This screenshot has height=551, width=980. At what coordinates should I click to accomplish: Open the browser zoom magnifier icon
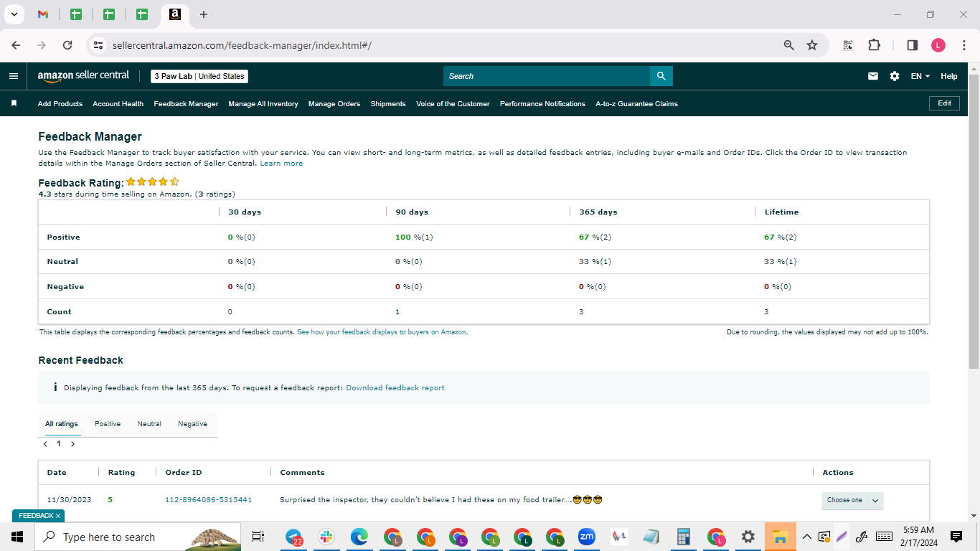click(789, 45)
